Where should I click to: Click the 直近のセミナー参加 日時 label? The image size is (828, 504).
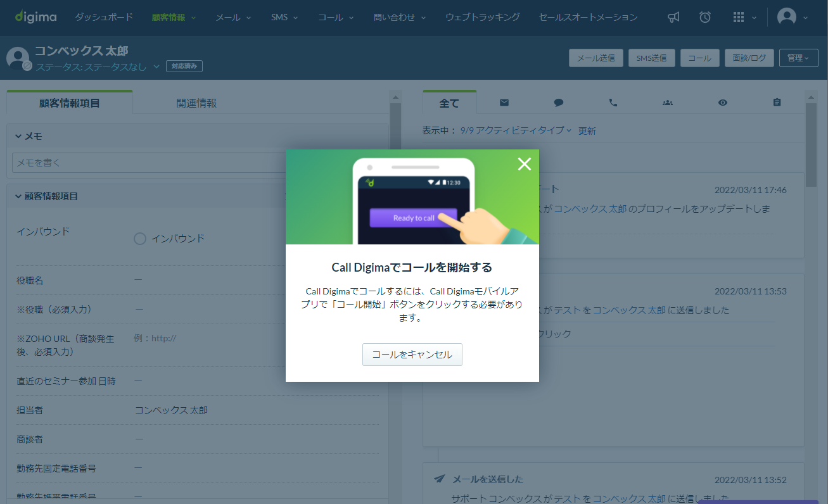pos(67,381)
